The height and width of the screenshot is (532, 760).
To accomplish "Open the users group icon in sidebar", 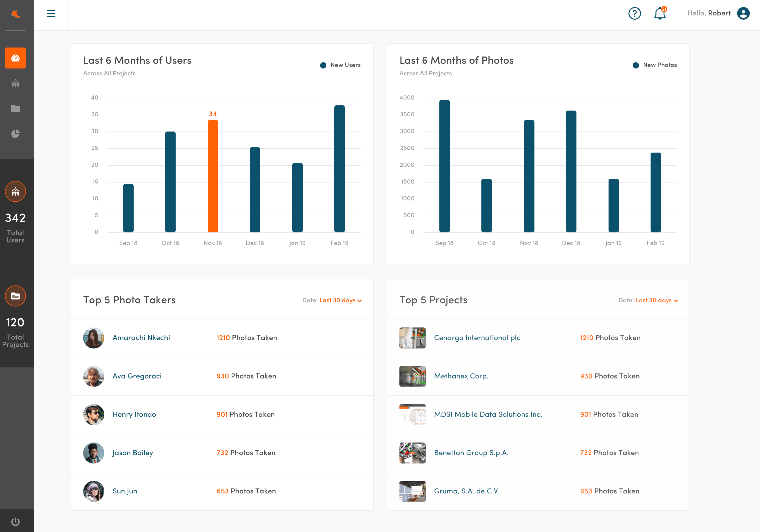I will (16, 83).
